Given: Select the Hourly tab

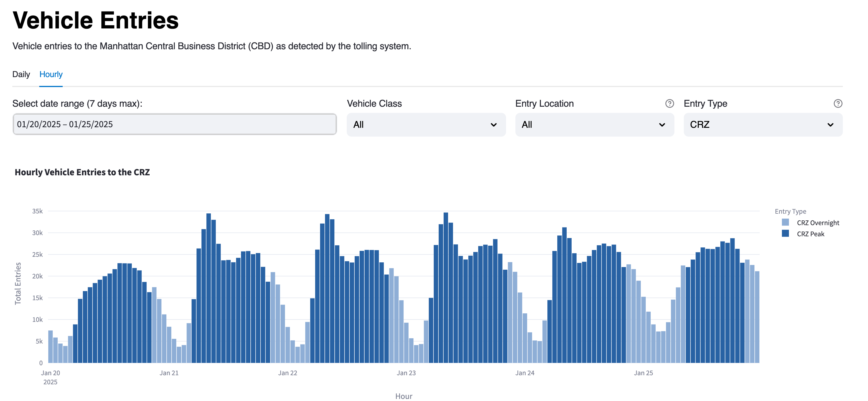Looking at the screenshot, I should click(51, 74).
